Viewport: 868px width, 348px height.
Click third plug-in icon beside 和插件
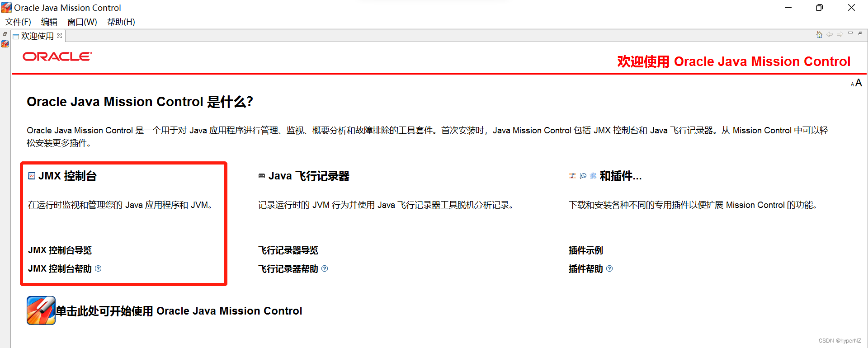593,176
